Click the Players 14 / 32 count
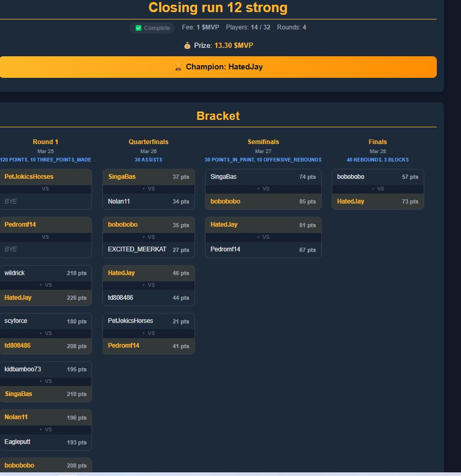Image resolution: width=461 pixels, height=476 pixels. point(248,27)
